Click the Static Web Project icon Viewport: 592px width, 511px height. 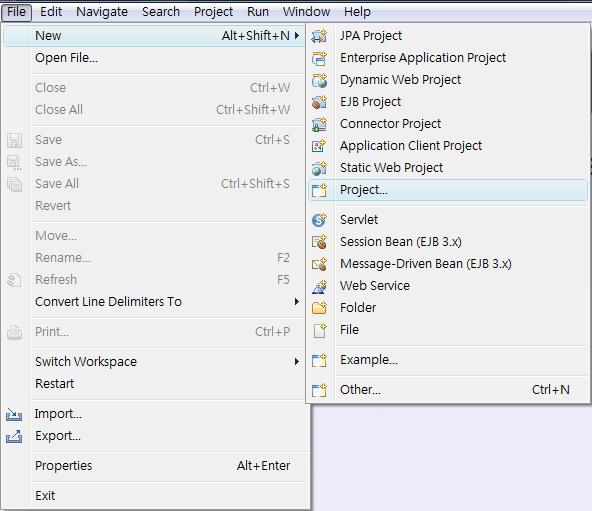point(319,168)
